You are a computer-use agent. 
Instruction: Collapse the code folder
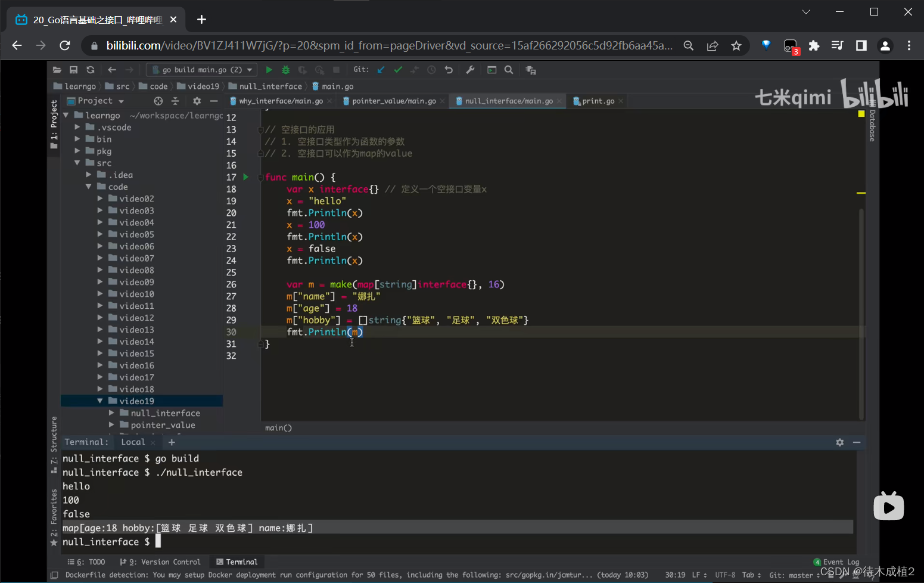pos(89,187)
